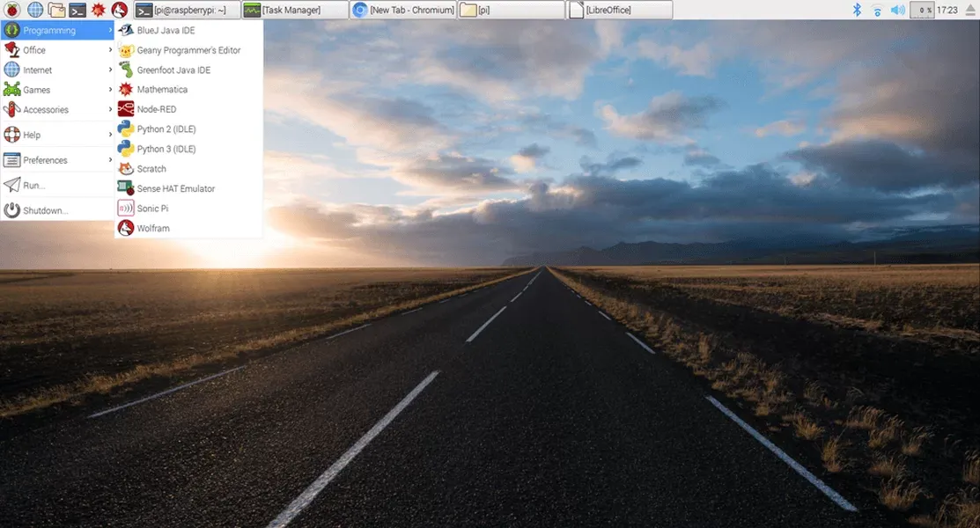Open the Bluetooth tray icon
Viewport: 980px width, 528px height.
click(x=857, y=10)
